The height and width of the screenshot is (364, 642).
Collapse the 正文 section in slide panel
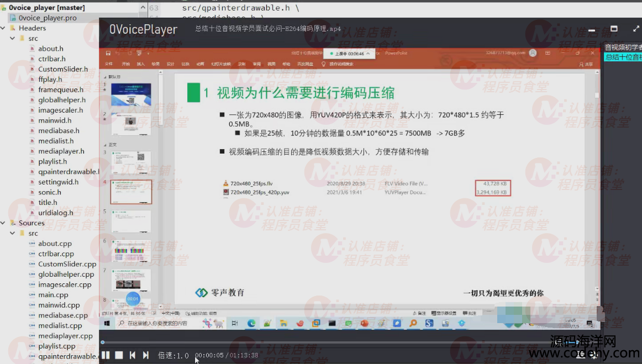(105, 145)
